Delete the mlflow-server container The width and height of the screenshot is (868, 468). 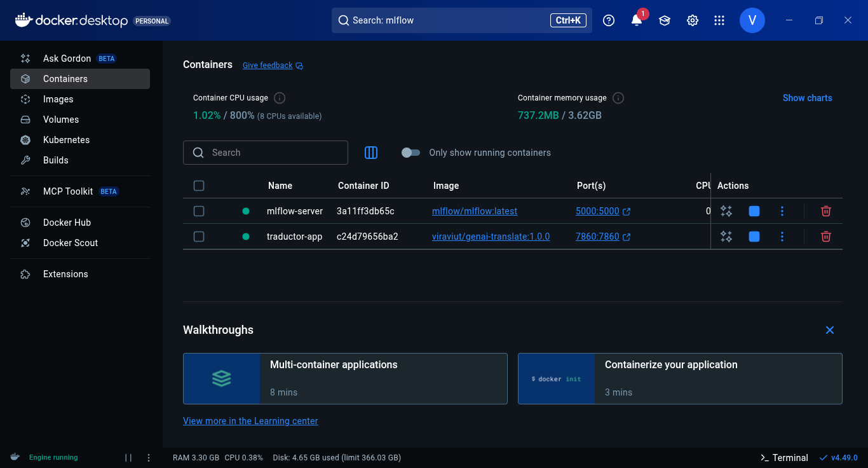click(x=826, y=211)
